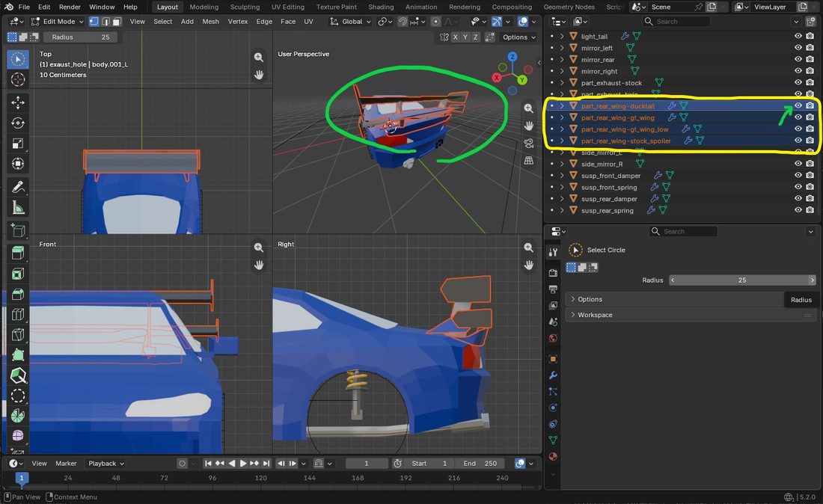
Task: Zoom icon in the Top viewport
Action: point(259,57)
